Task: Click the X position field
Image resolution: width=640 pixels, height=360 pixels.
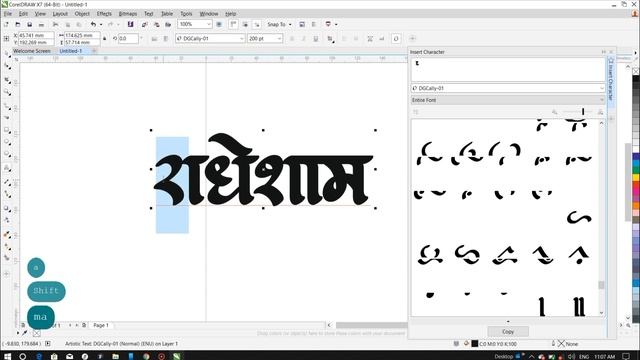Action: [36, 36]
